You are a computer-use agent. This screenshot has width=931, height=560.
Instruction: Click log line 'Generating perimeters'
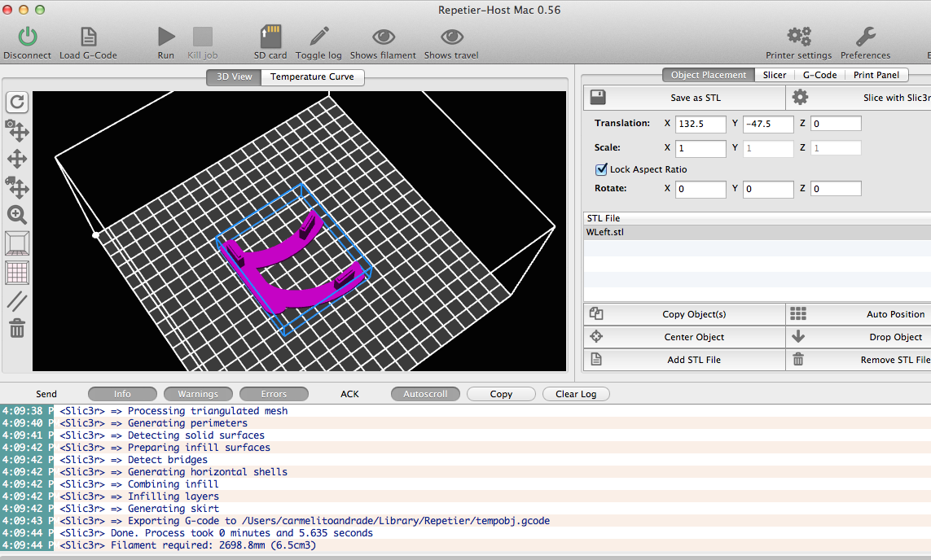[x=187, y=423]
